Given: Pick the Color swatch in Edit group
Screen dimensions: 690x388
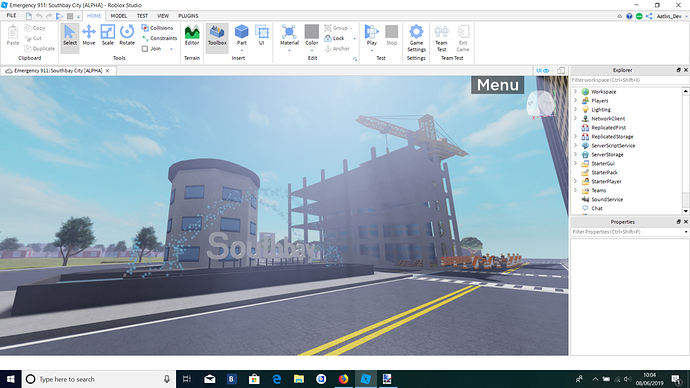Looking at the screenshot, I should [312, 35].
